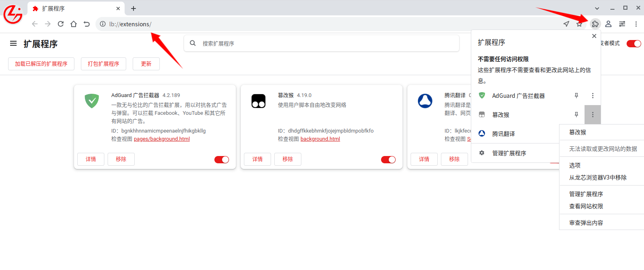Reload the page with refresh icon
The image size is (644, 270).
pyautogui.click(x=61, y=24)
